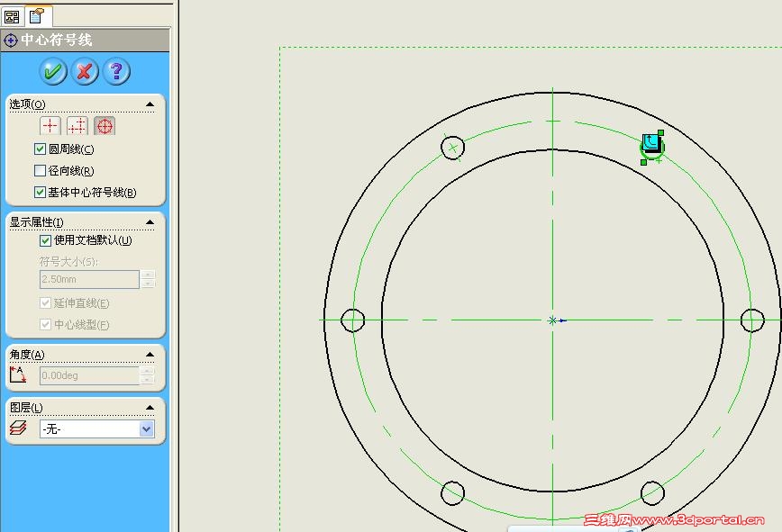Image resolution: width=782 pixels, height=532 pixels.
Task: Decrease symbol size with down spinner
Action: [148, 284]
